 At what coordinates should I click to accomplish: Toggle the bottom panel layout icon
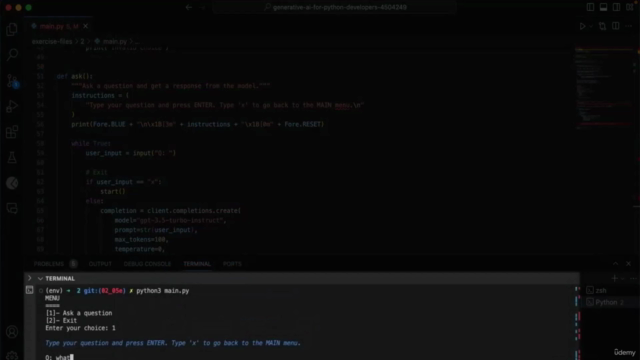(x=603, y=7)
